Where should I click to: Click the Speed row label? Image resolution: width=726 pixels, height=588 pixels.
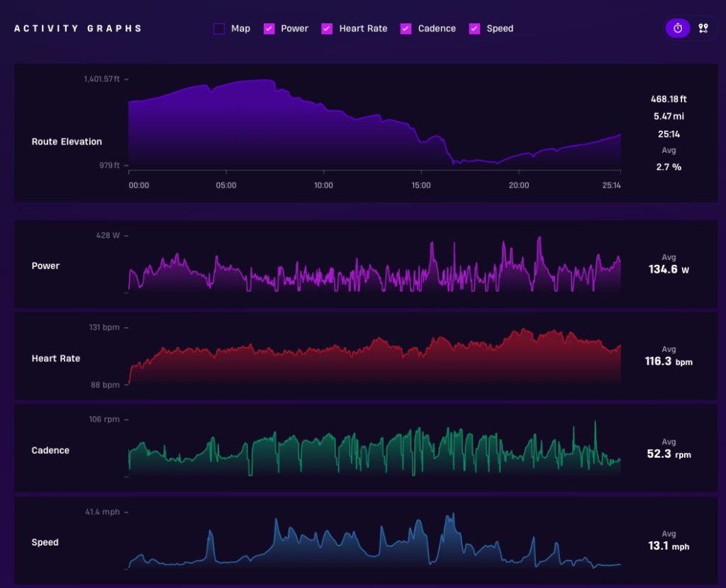[45, 542]
